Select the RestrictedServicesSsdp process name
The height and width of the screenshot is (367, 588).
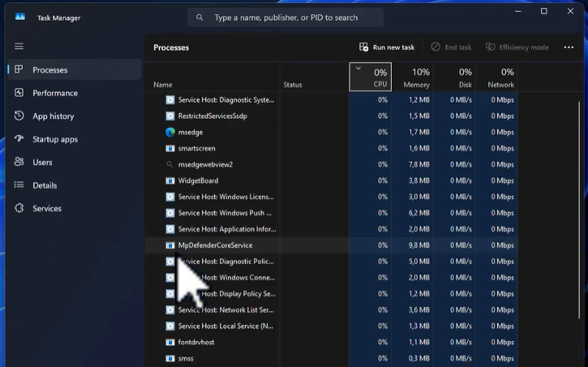[213, 116]
